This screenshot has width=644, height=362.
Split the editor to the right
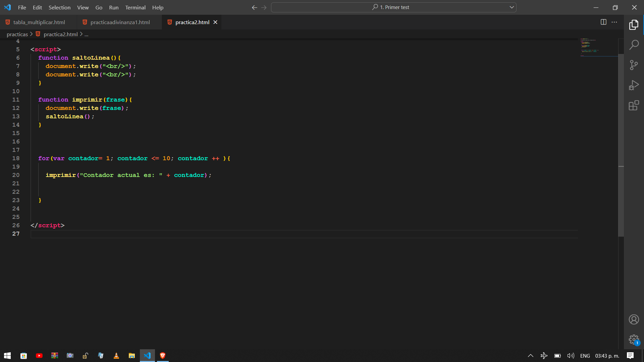[603, 22]
